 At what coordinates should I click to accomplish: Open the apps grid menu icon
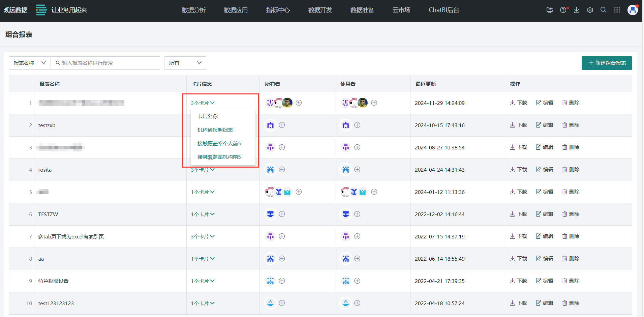click(617, 10)
